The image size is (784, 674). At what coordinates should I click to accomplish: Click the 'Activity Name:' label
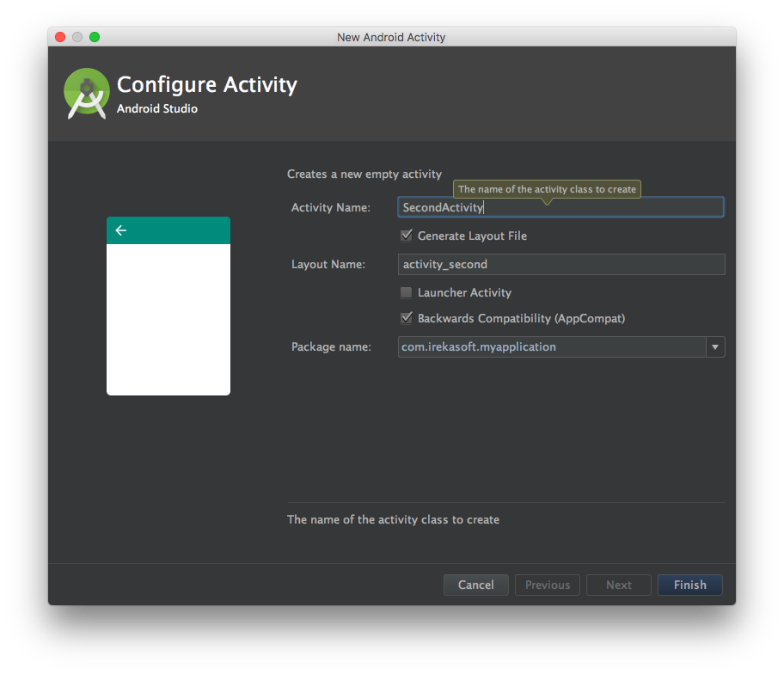point(331,207)
